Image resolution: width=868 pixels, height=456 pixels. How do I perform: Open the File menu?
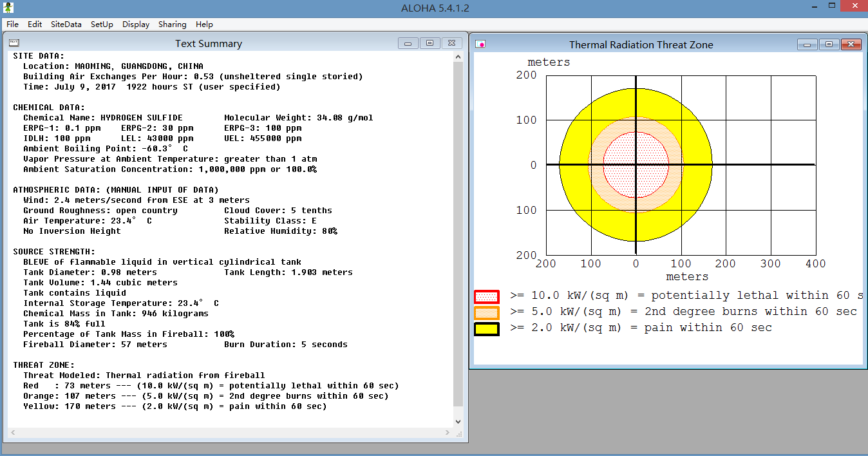(12, 24)
